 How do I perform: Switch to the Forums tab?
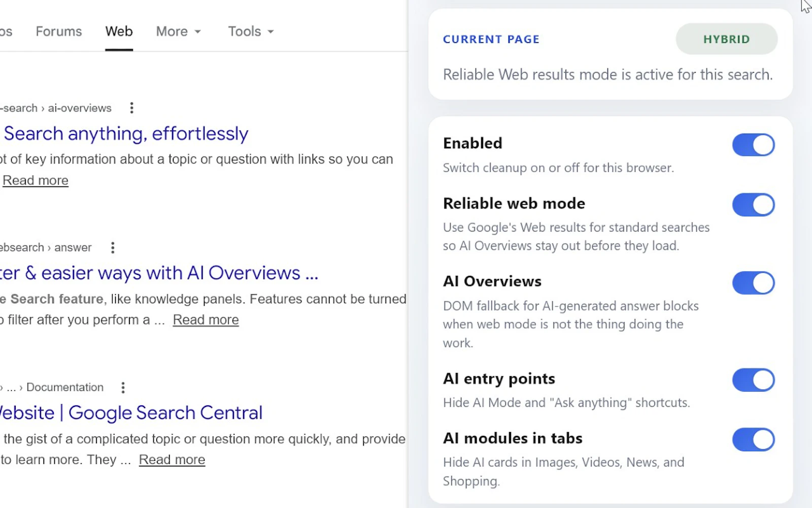[x=58, y=31]
